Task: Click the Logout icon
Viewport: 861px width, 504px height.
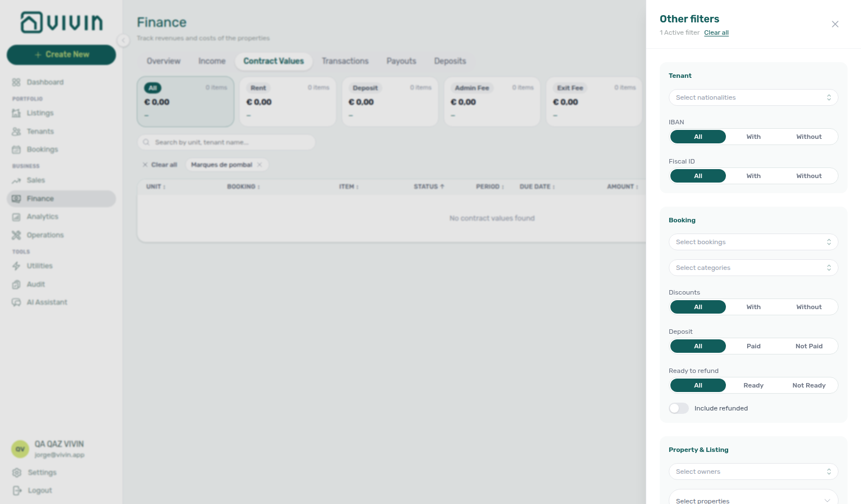Action: [17, 491]
